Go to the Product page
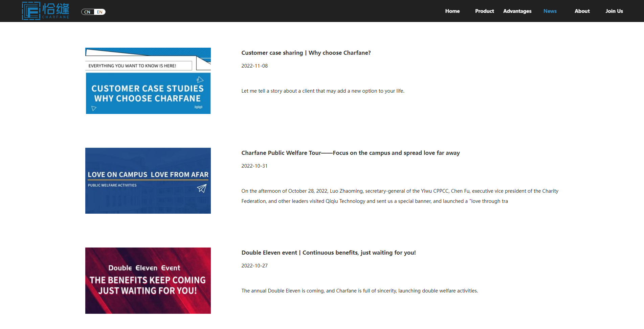This screenshot has width=644, height=329. [484, 11]
